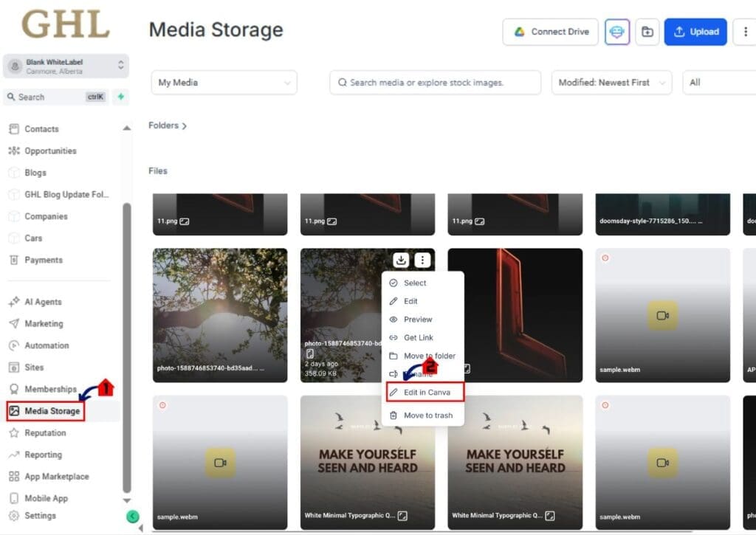Click the Connect Drive button

pos(550,32)
